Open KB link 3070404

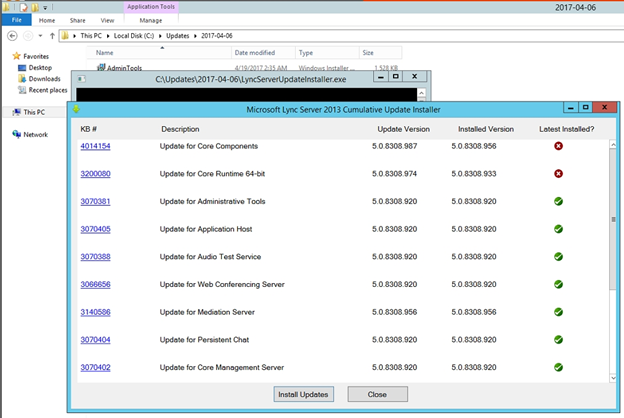pos(95,340)
